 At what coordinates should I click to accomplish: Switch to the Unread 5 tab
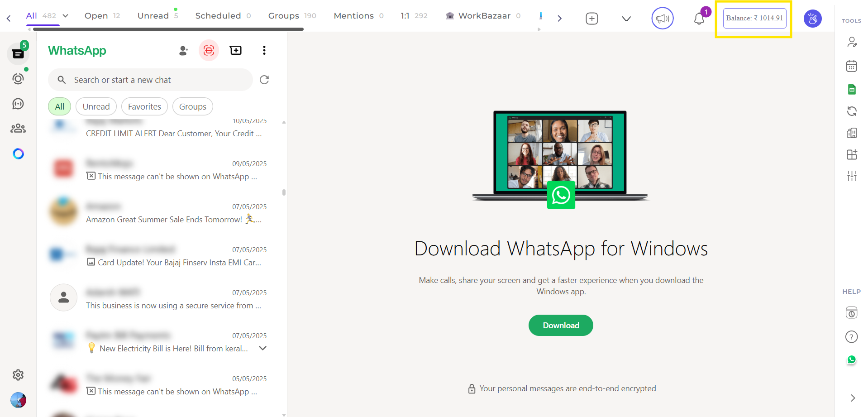point(158,16)
